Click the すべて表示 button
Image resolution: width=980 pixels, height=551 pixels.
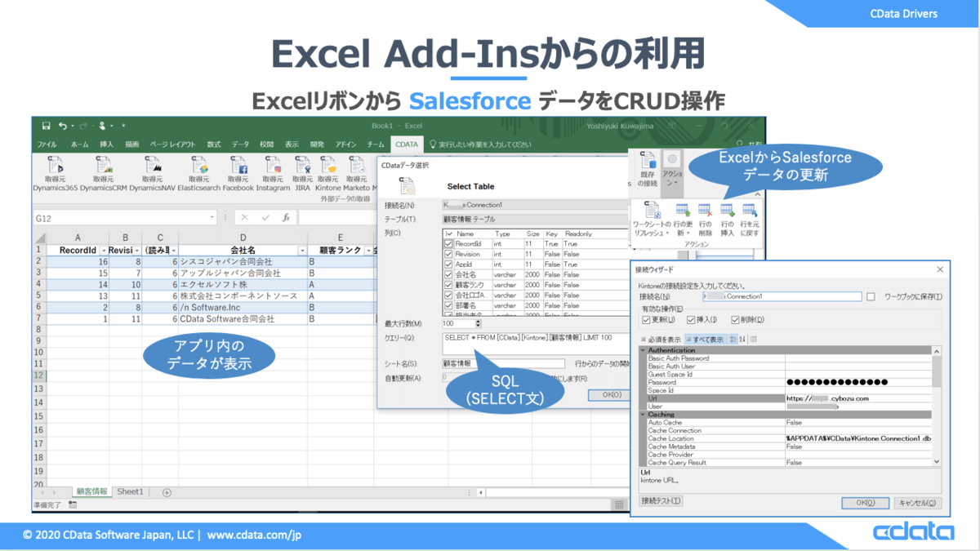click(705, 339)
